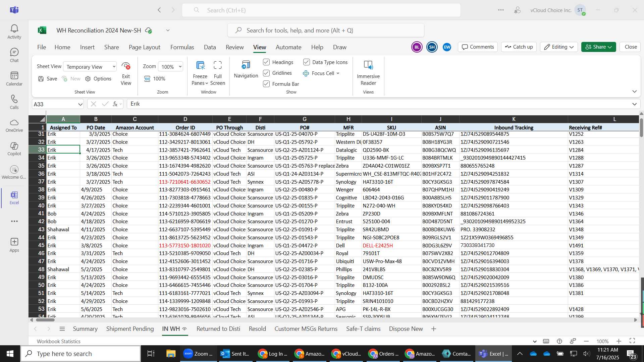Click the Help icon in status bar
This screenshot has height=362, width=644.
(x=559, y=341)
